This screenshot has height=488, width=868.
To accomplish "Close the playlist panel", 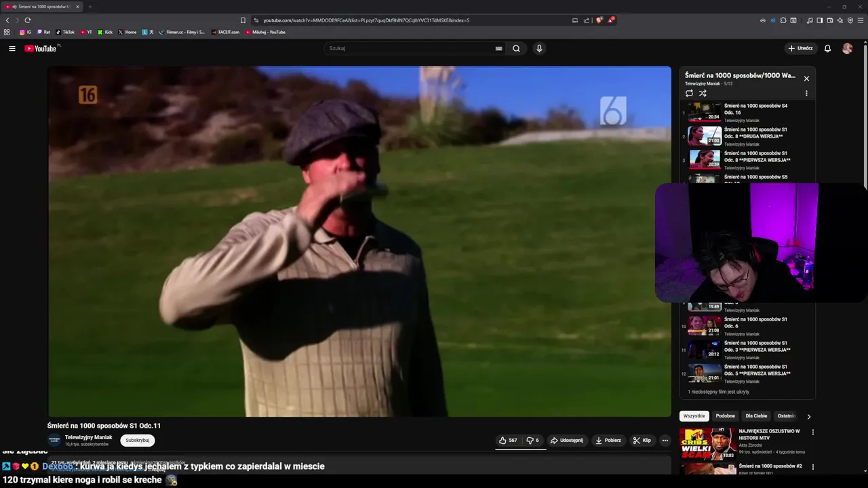I will coord(806,79).
